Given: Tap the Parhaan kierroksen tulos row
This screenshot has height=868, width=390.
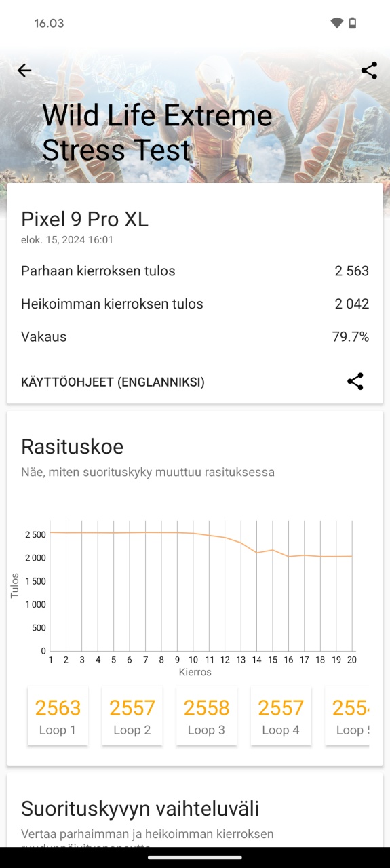Looking at the screenshot, I should pos(195,271).
